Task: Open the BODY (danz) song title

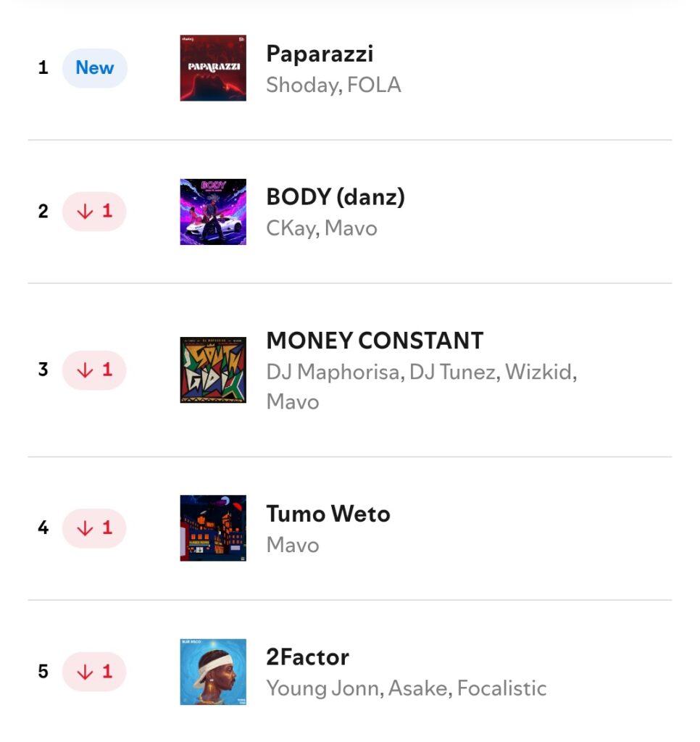Action: coord(336,197)
